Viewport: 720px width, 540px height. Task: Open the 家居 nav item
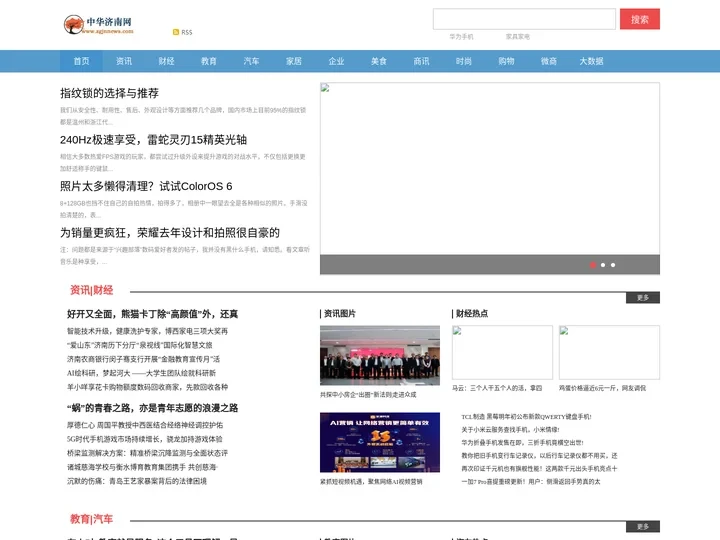coord(293,61)
